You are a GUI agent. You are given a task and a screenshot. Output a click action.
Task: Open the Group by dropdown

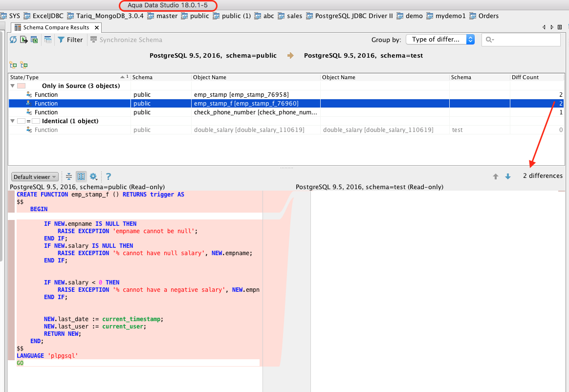tap(440, 39)
